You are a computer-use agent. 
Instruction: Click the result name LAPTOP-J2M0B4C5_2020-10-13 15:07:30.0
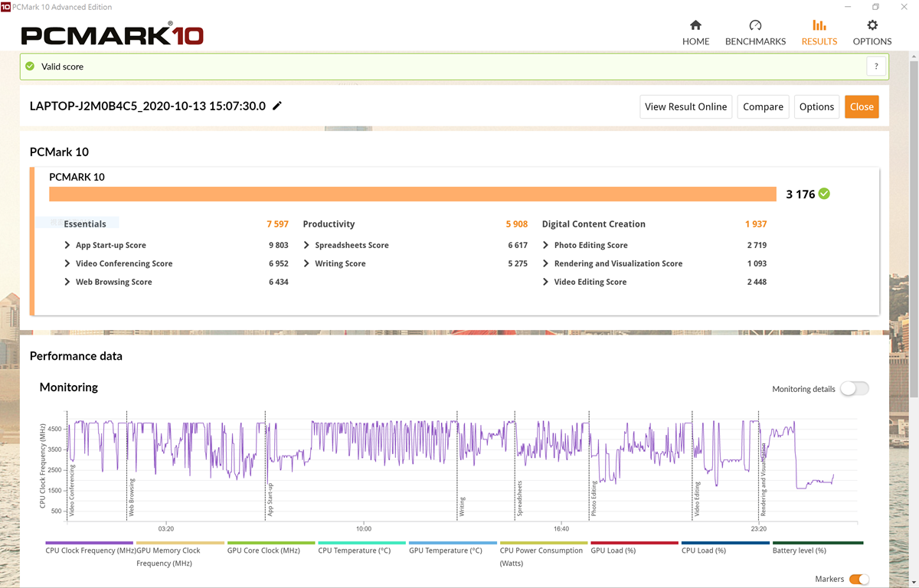coord(148,106)
